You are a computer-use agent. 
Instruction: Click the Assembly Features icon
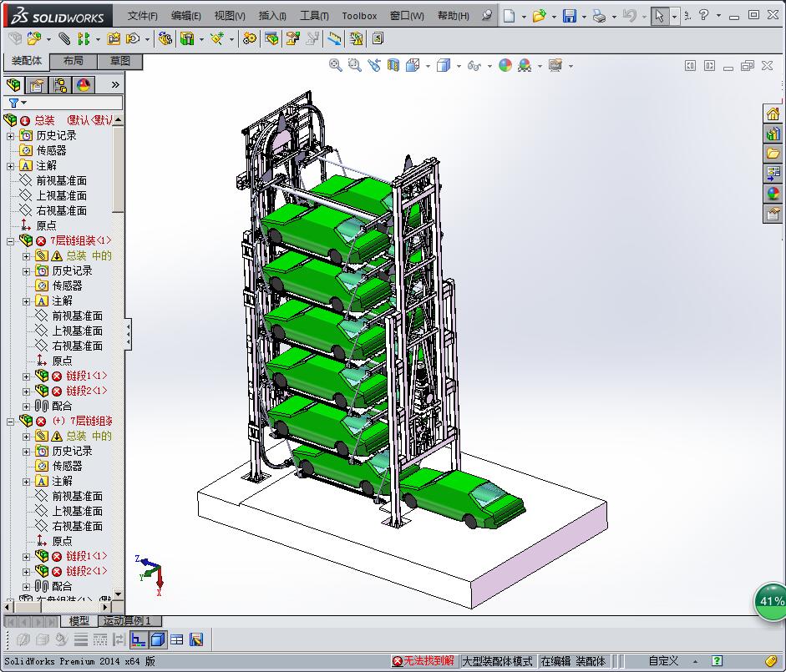point(187,38)
